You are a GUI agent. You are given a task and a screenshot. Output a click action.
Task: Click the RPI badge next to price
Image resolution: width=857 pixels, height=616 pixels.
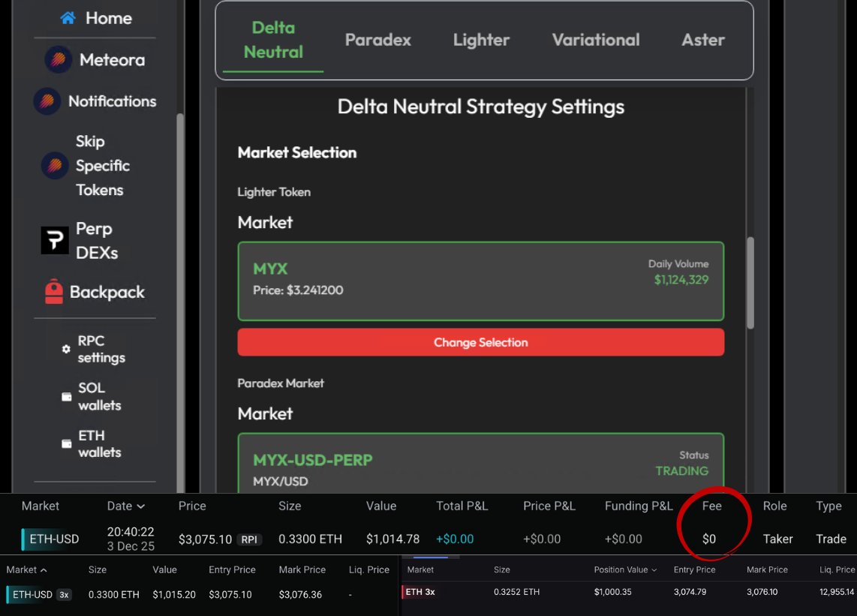click(249, 539)
